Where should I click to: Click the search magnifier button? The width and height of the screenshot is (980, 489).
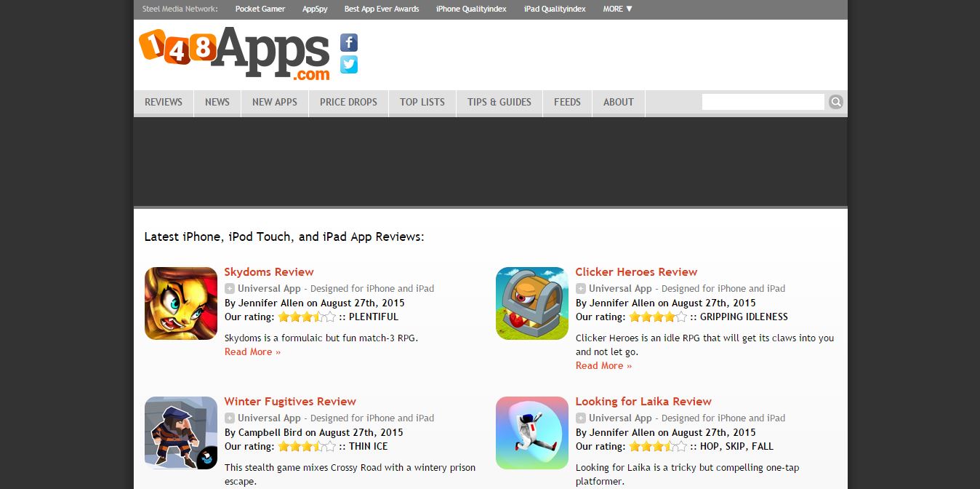coord(836,102)
